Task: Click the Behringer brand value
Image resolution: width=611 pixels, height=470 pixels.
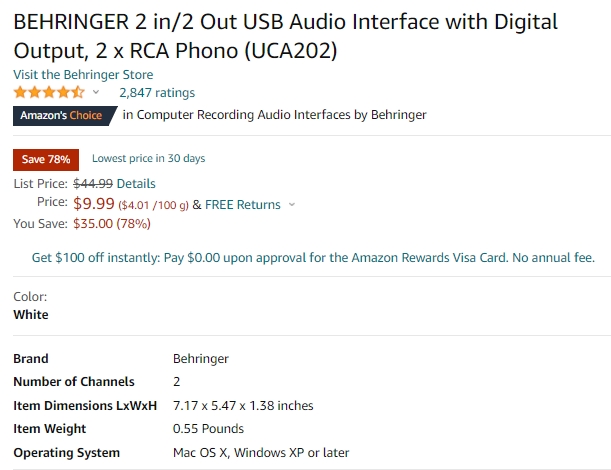Action: pos(201,359)
